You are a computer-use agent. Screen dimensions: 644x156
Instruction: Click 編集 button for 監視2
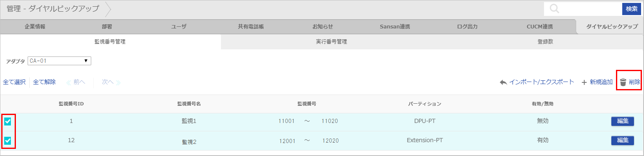tap(622, 140)
